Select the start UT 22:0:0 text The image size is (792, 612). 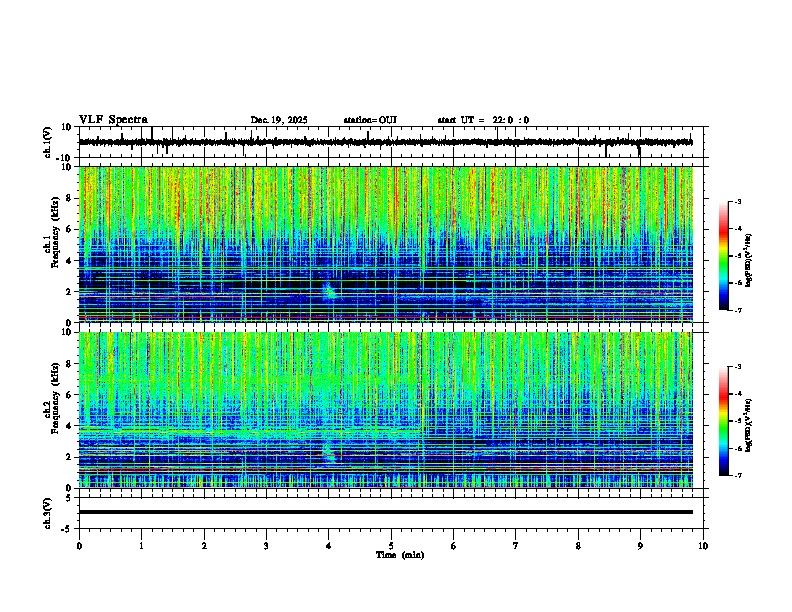483,120
